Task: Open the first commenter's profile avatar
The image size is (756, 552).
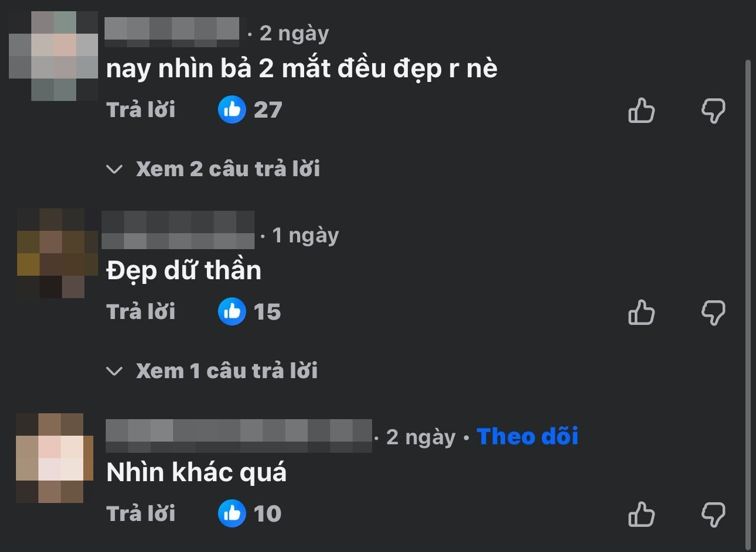Action: coord(53,56)
